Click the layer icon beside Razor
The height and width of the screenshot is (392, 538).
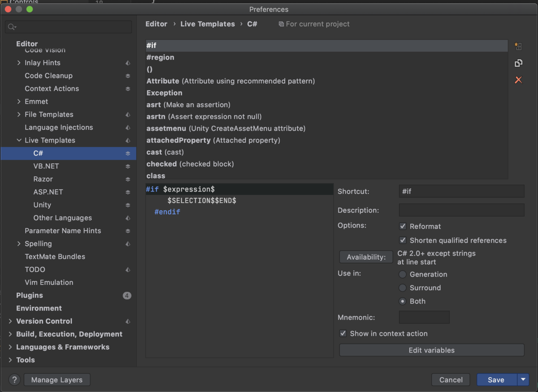click(128, 179)
